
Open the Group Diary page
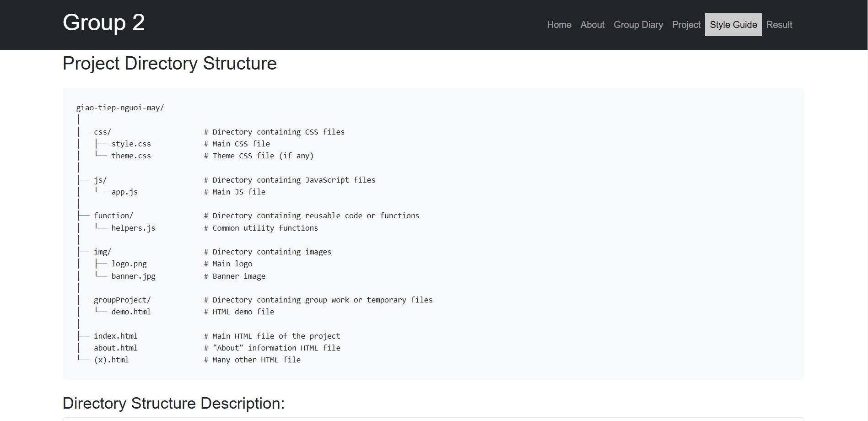638,25
